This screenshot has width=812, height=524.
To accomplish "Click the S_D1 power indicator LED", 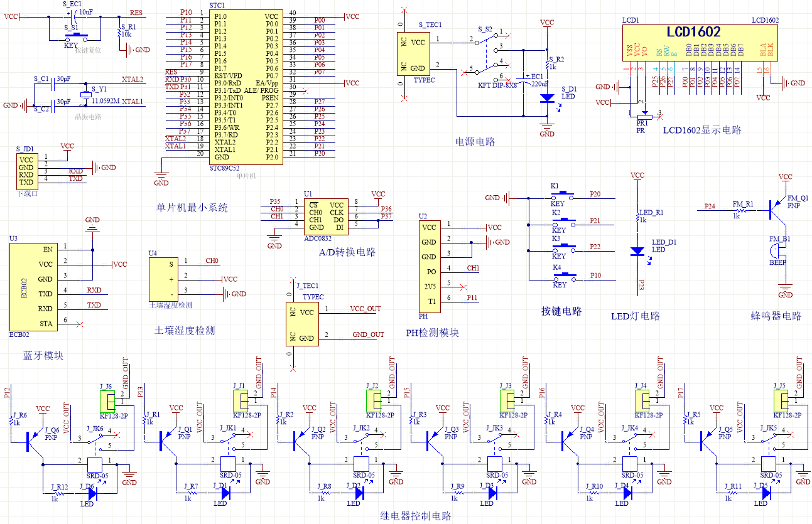I will pos(547,99).
